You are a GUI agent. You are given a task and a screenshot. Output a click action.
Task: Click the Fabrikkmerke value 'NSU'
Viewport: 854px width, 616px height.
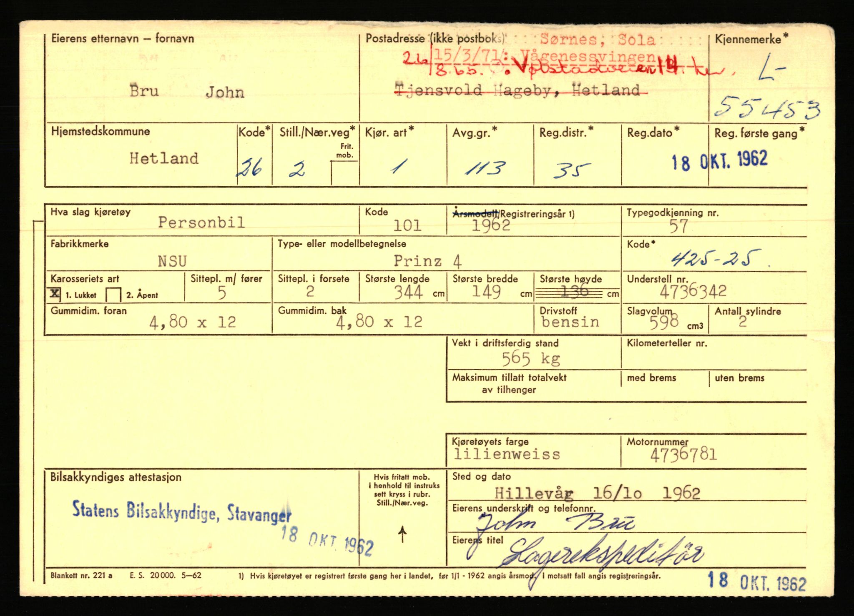(x=172, y=261)
